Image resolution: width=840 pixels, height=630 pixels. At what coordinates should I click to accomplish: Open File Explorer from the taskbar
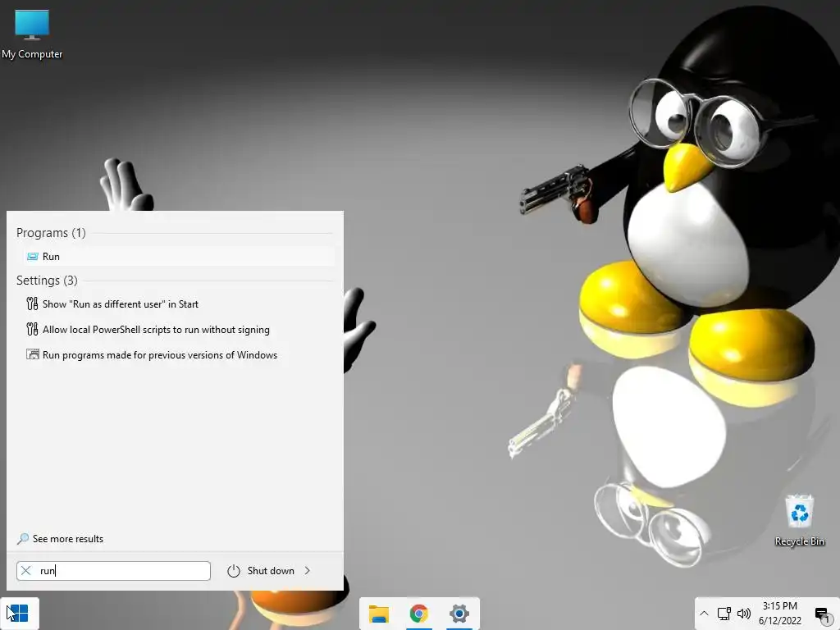(379, 614)
